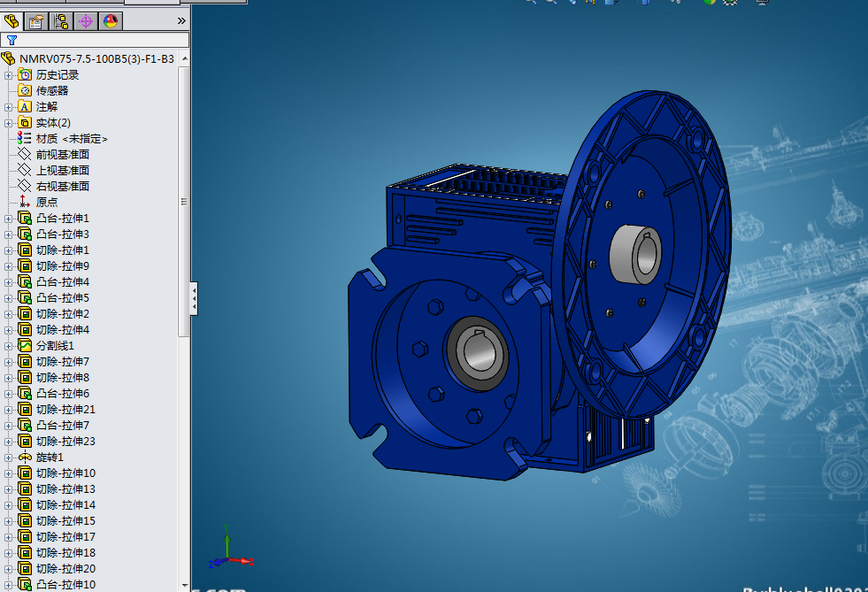Expand the 旋转1 feature
The height and width of the screenshot is (592, 868).
point(8,457)
